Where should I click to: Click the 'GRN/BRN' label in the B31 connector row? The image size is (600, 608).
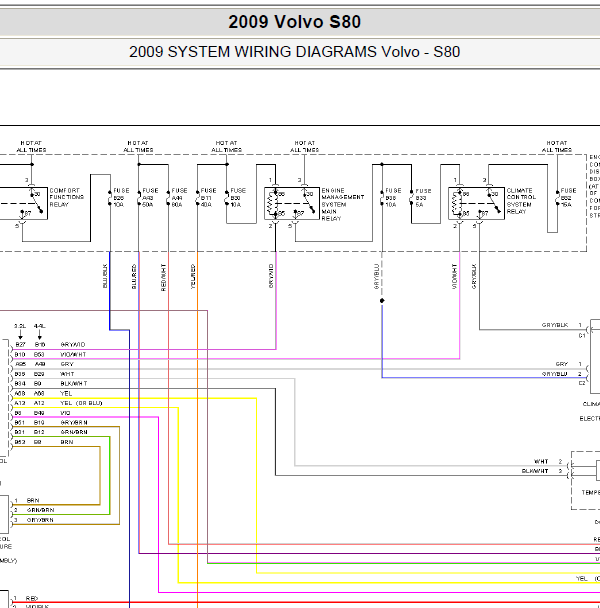(74, 432)
